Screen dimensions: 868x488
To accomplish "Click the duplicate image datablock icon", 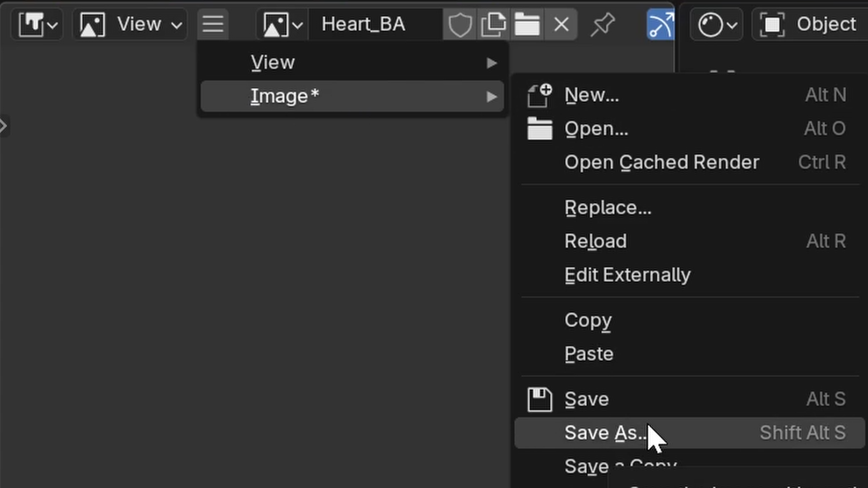I will coord(494,24).
